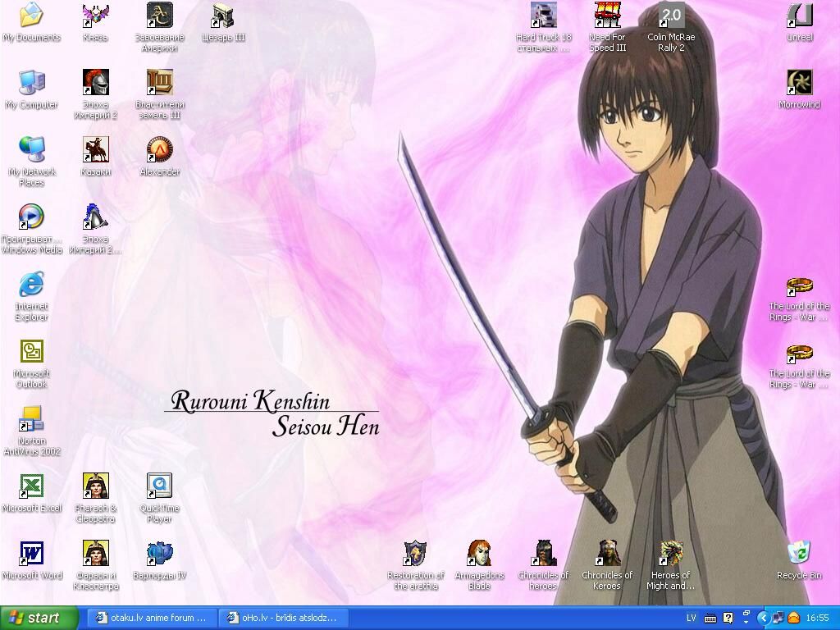Click the 16:55 taskbar clock

click(818, 619)
